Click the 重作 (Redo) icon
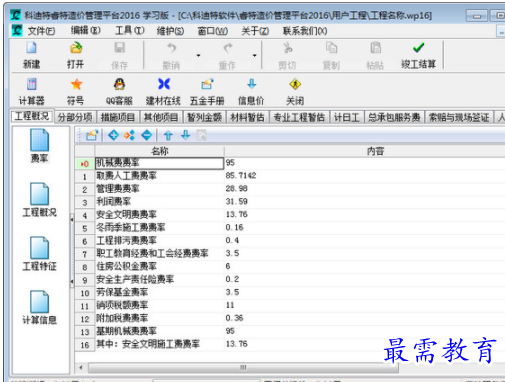The height and width of the screenshot is (382, 505). click(228, 48)
